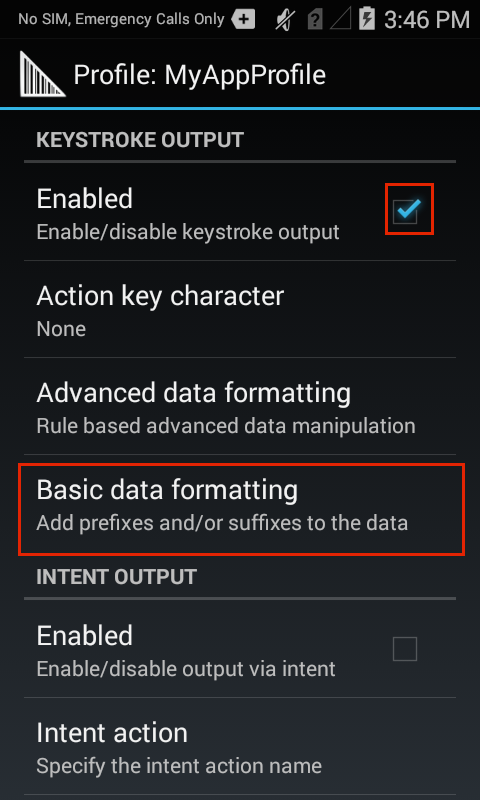
Task: Tap the missing SIM card question-mark icon
Action: [315, 20]
